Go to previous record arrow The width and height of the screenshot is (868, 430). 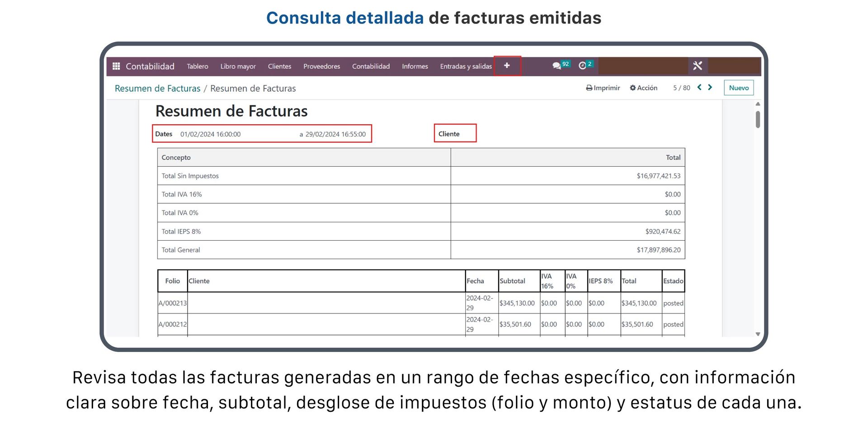(699, 87)
